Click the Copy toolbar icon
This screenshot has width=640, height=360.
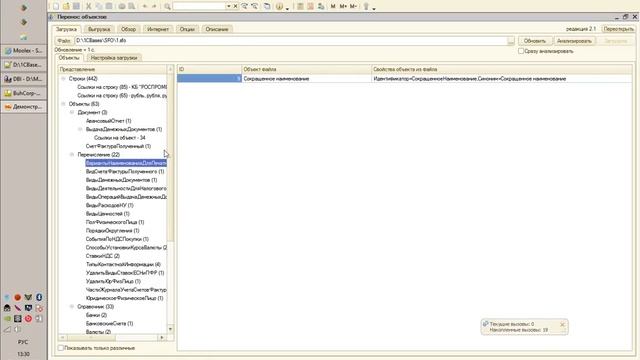pos(99,6)
